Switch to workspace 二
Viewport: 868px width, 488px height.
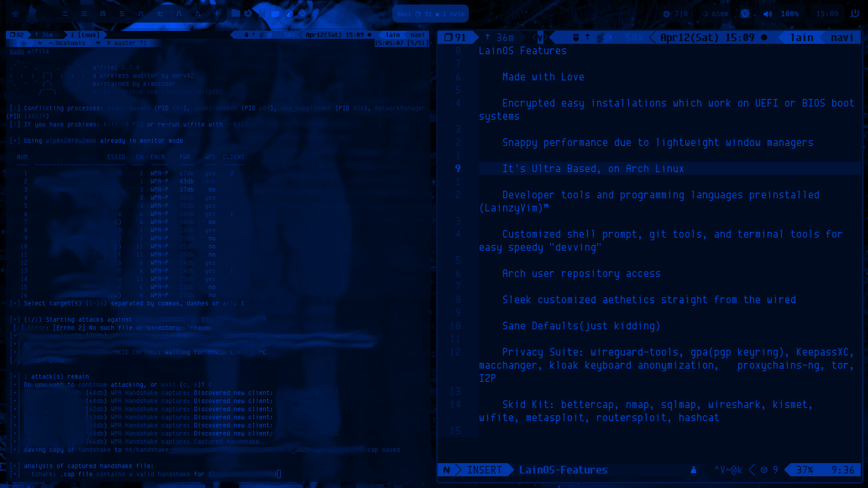point(65,14)
